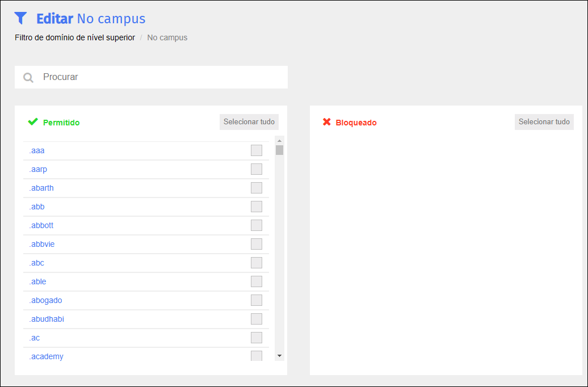This screenshot has width=588, height=387.
Task: Click the .abc domain entry
Action: click(36, 263)
